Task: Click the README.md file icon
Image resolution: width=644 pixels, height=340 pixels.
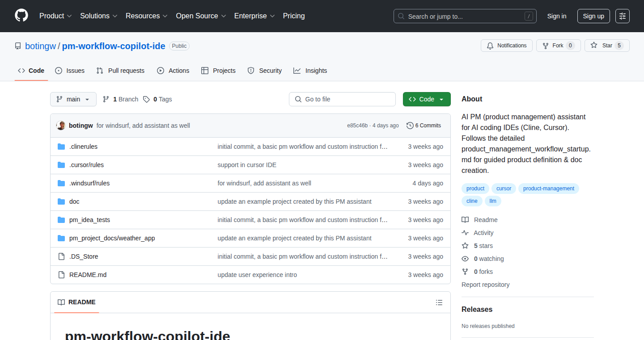Action: point(61,275)
